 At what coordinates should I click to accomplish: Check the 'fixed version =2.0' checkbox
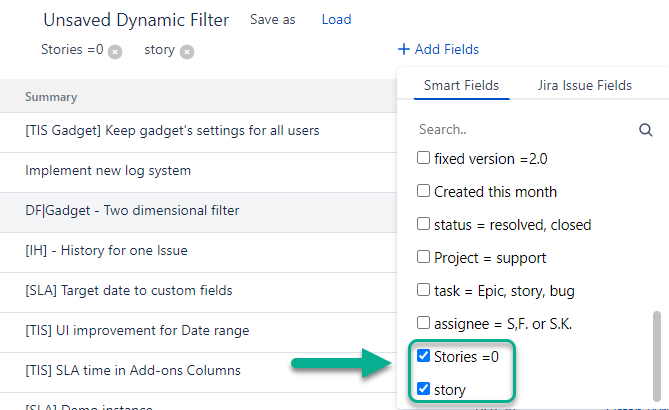click(423, 158)
